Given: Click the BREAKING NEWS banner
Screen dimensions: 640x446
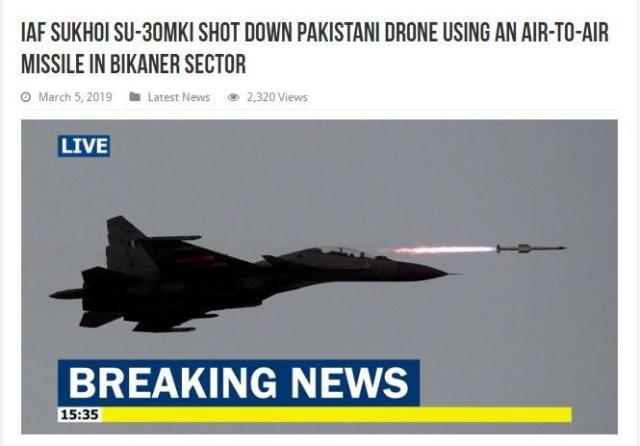Looking at the screenshot, I should pos(238,383).
